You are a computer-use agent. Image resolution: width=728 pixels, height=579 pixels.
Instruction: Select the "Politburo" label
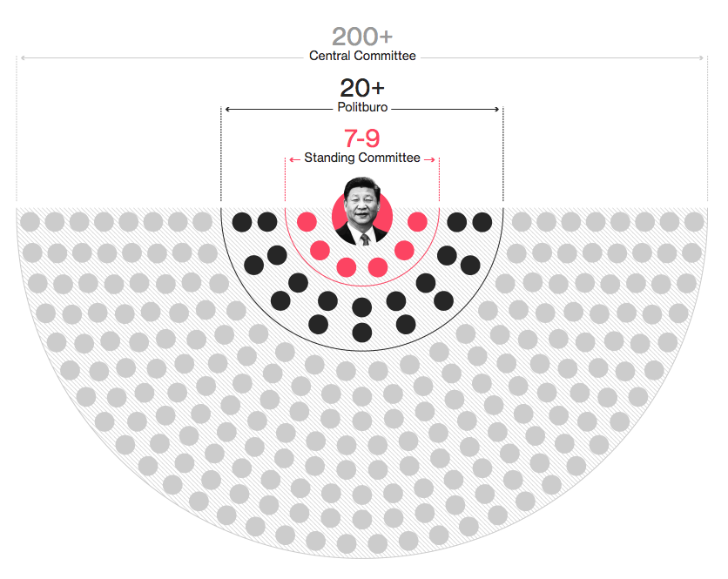(362, 107)
